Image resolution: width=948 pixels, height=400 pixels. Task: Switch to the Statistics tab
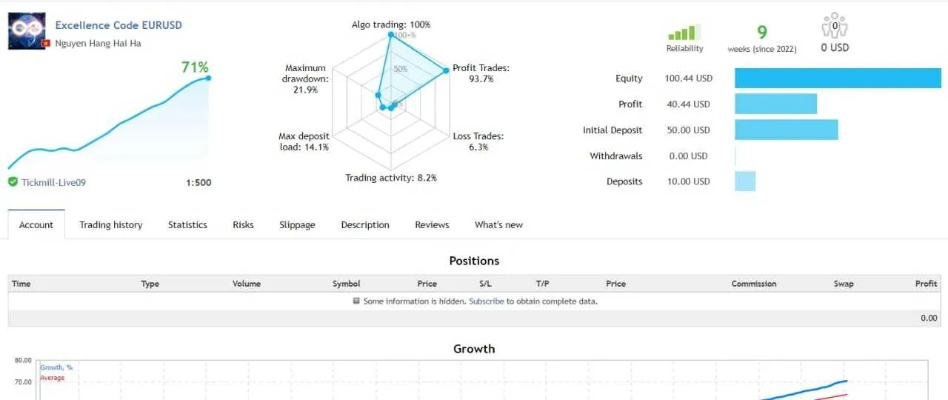187,225
